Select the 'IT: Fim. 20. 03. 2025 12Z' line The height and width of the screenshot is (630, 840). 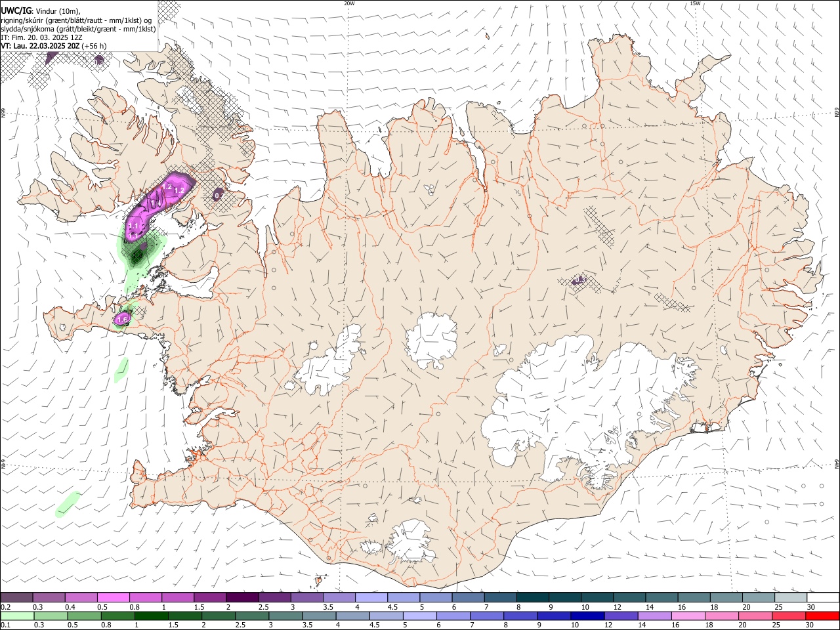click(x=41, y=37)
